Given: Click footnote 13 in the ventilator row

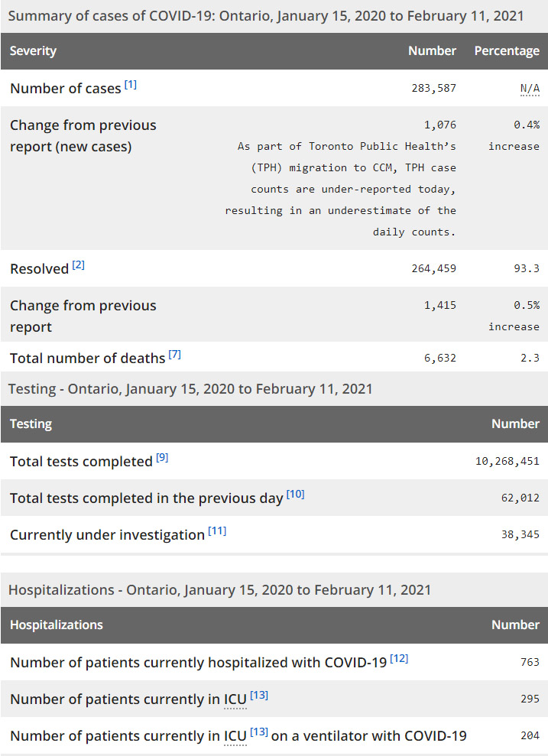Looking at the screenshot, I should 259,732.
